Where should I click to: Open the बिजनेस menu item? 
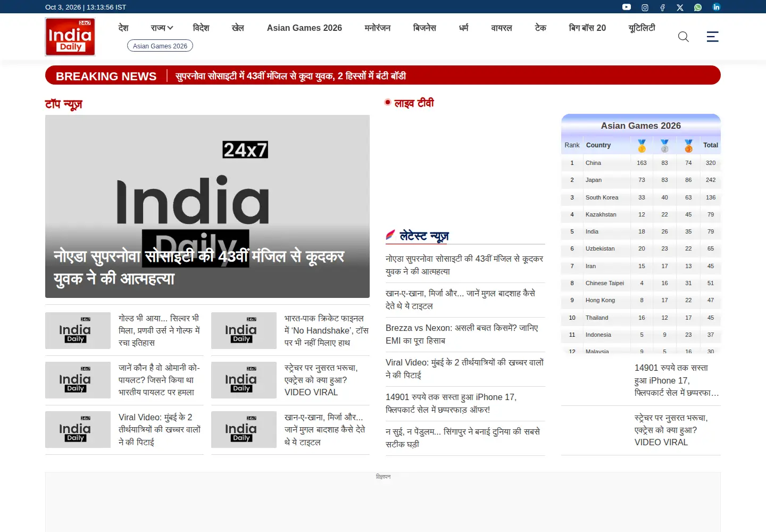click(x=424, y=28)
